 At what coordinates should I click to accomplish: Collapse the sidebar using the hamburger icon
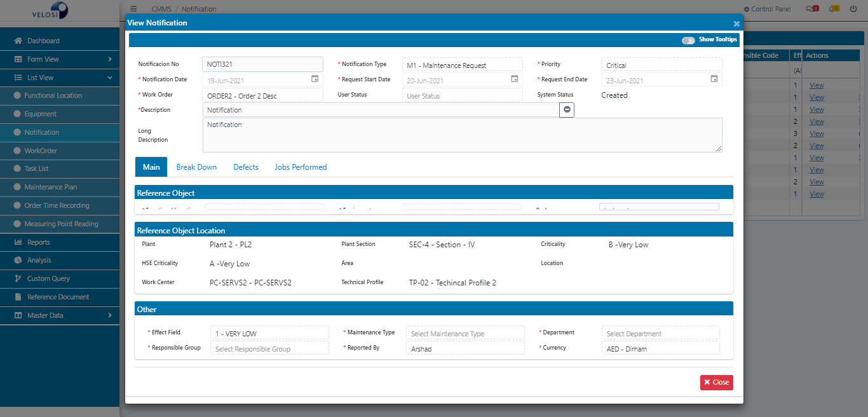pos(133,9)
